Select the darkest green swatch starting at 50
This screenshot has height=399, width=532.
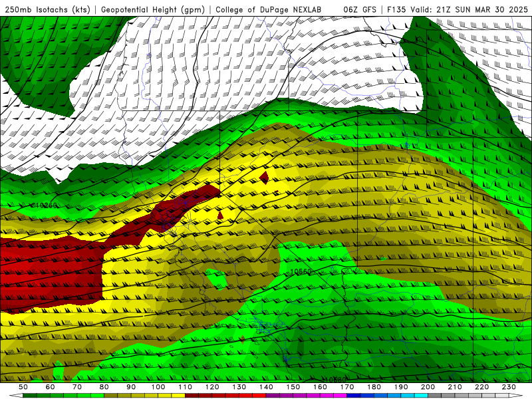coord(30,396)
